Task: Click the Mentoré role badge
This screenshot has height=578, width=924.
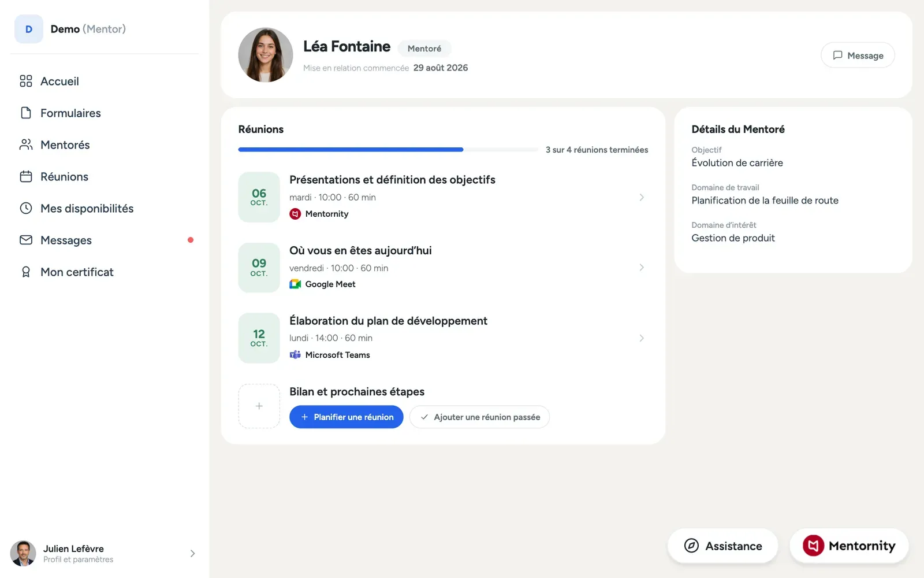Action: (x=424, y=49)
